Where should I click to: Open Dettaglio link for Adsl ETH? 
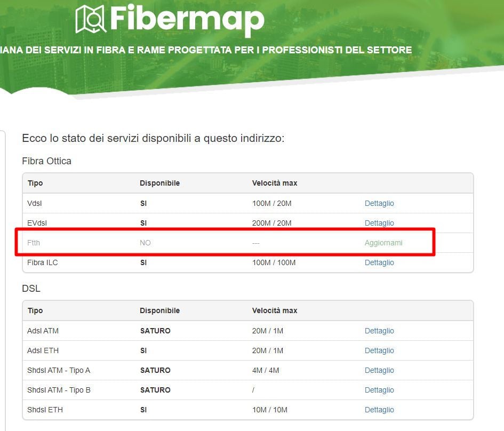[x=379, y=350]
